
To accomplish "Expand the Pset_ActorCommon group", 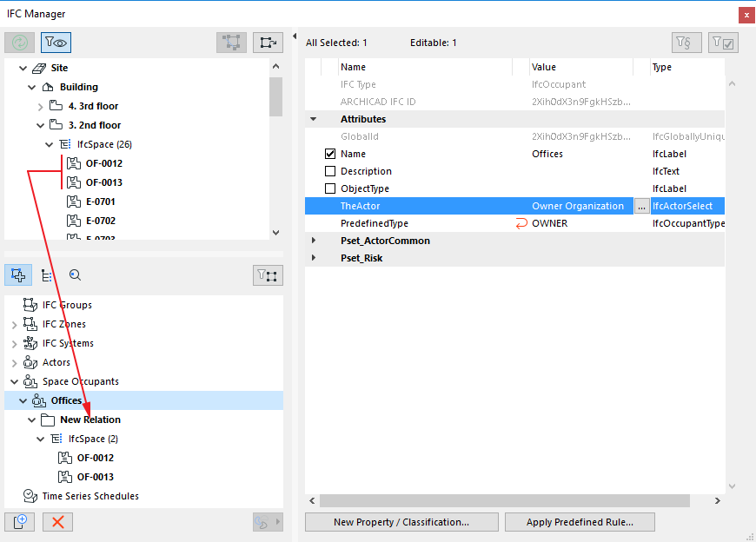I will pos(314,241).
